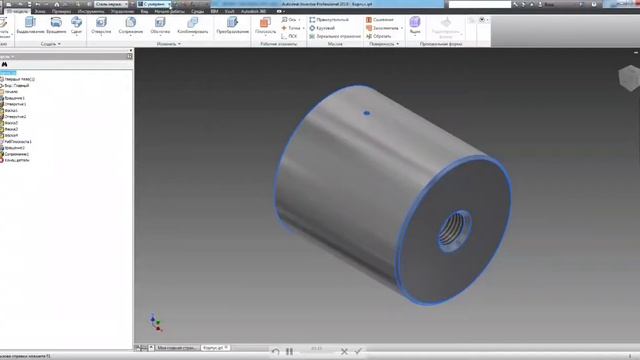Click the checkmark button in playback bar

point(358,351)
